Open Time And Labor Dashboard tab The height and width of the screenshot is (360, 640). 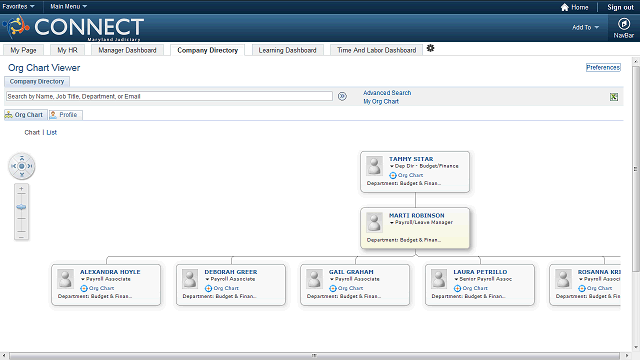[x=377, y=50]
